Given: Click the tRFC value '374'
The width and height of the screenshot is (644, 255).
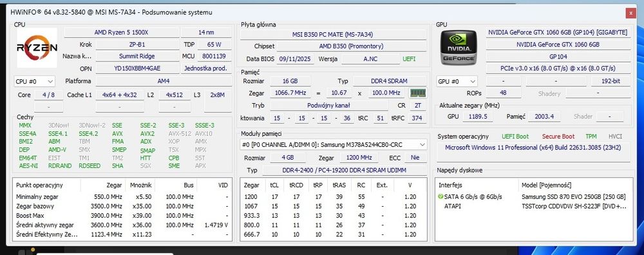Looking at the screenshot, I should click(x=417, y=118).
